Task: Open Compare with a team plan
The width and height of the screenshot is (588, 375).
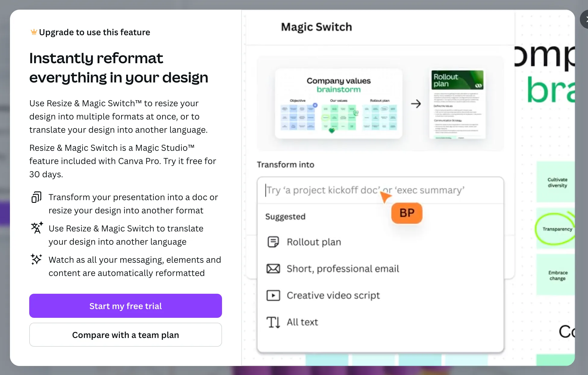Action: click(126, 335)
